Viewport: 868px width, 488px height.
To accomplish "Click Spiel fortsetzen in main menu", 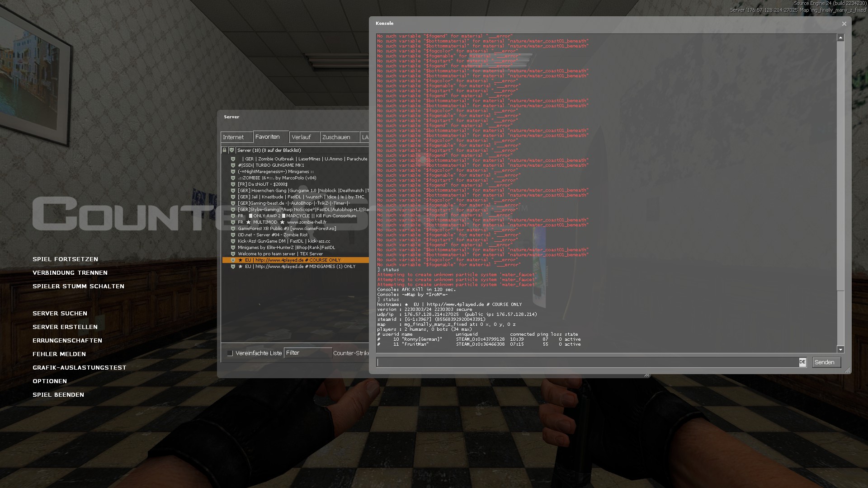I will tap(65, 259).
